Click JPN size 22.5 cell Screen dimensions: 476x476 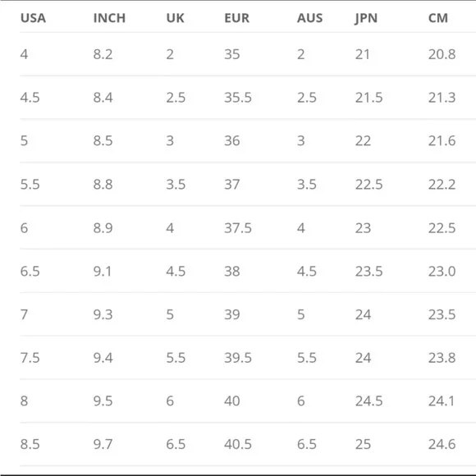369,185
